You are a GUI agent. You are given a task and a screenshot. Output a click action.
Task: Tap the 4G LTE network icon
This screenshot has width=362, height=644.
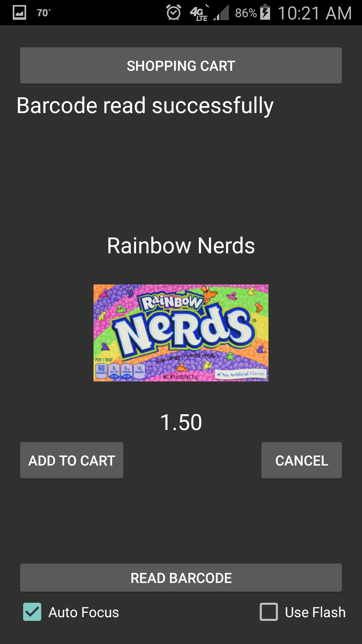(199, 13)
